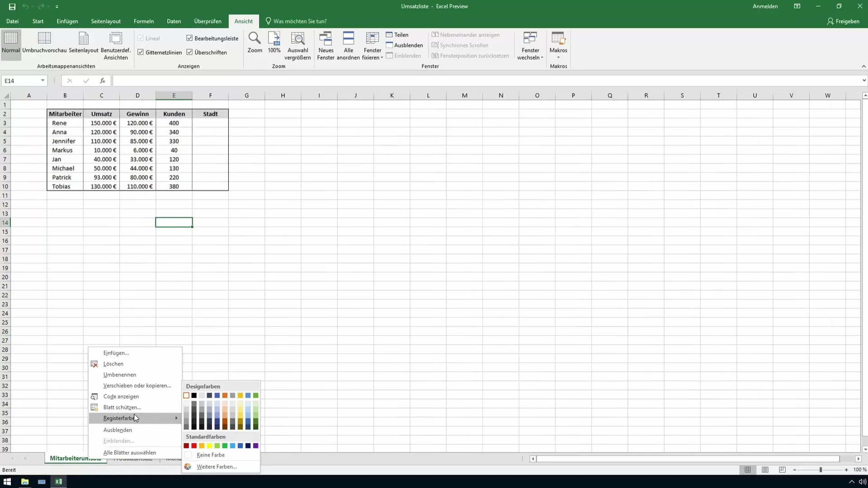Switch to Seitenlayout view in ribbon

coord(84,43)
